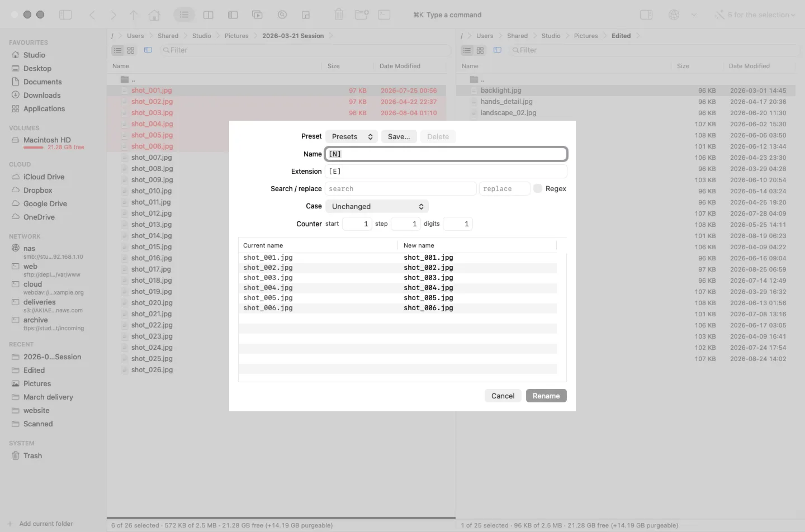
Task: Toggle the sidebar with the toolbar icon
Action: [x=65, y=15]
